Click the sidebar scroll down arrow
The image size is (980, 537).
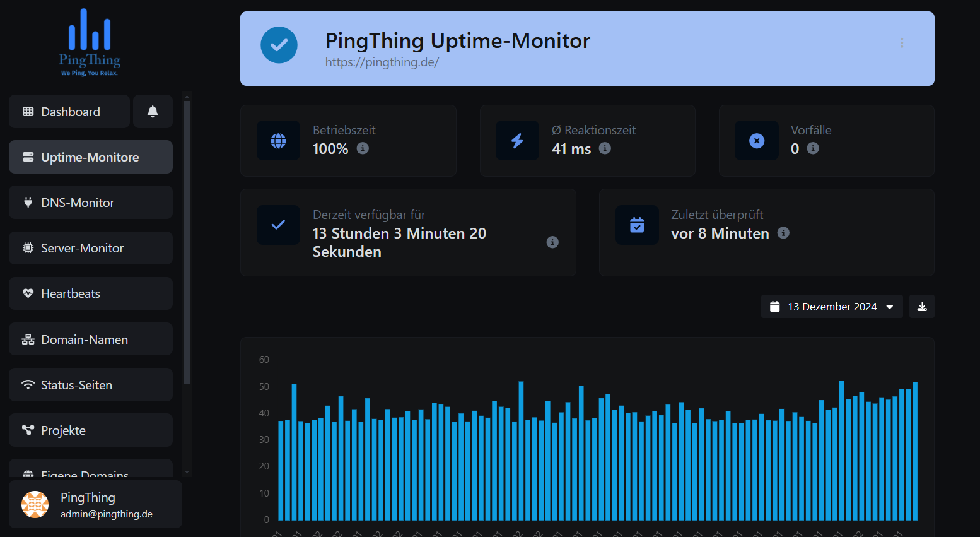pyautogui.click(x=187, y=472)
